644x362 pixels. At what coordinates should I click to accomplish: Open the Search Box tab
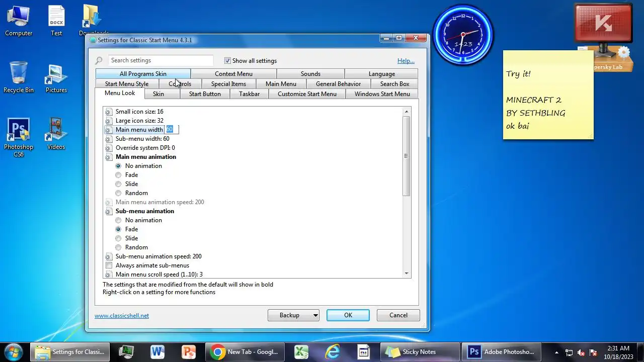pos(394,84)
